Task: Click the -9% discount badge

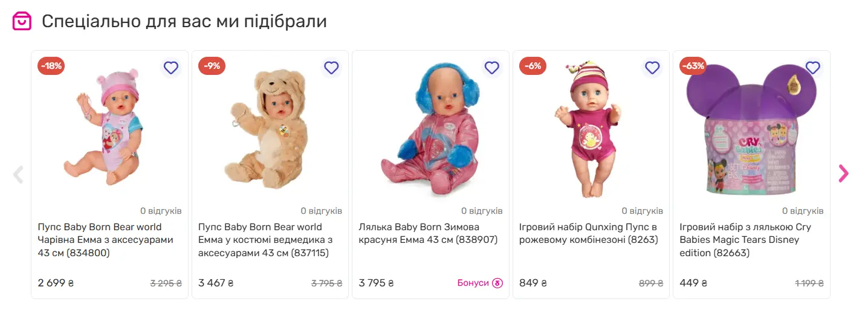Action: [x=212, y=66]
